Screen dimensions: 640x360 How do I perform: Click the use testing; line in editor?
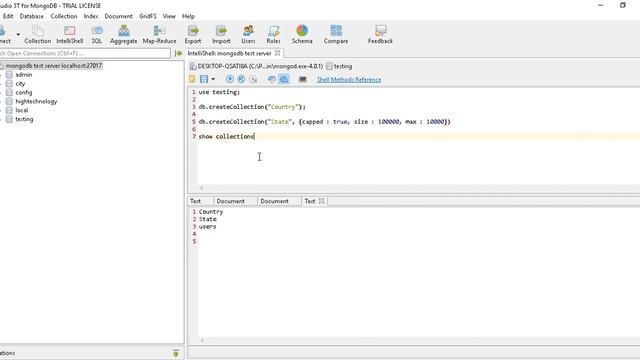[219, 92]
